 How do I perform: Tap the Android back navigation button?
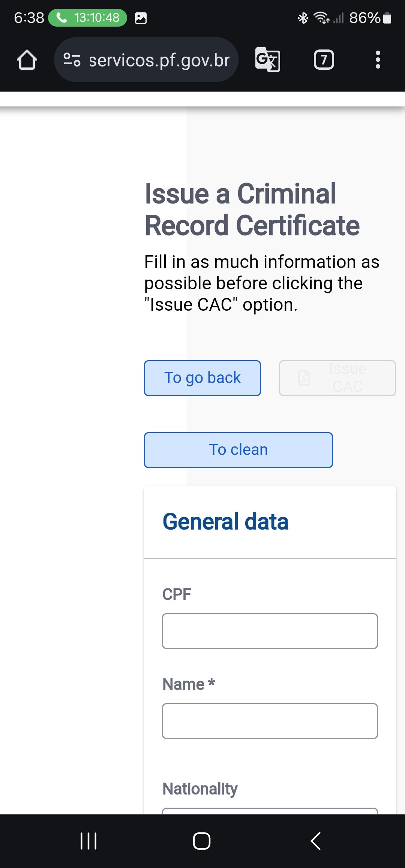click(x=316, y=841)
